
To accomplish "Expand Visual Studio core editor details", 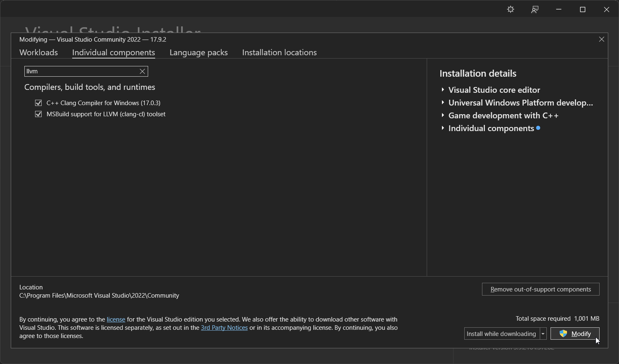I will [443, 90].
